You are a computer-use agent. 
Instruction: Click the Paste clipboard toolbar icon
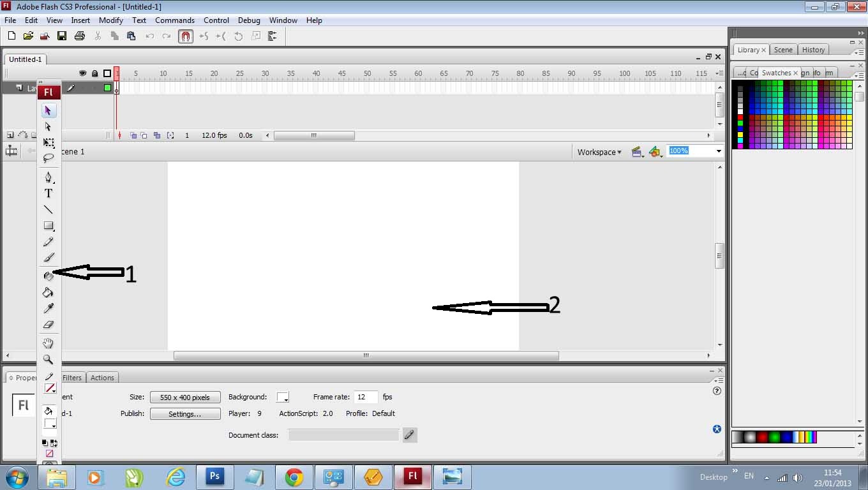click(131, 36)
